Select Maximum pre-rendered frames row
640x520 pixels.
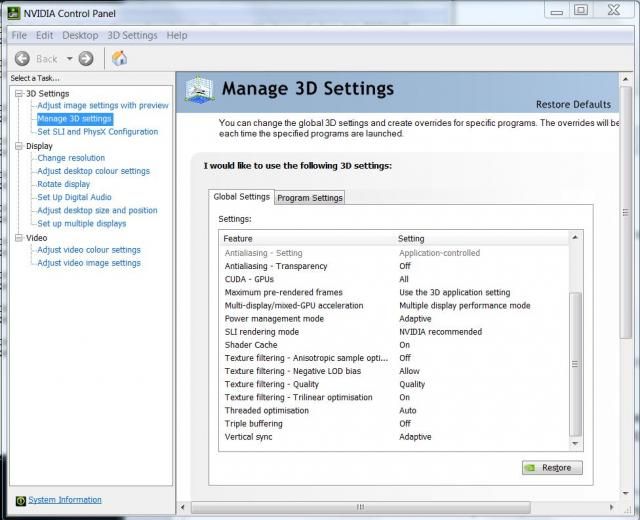coord(395,292)
